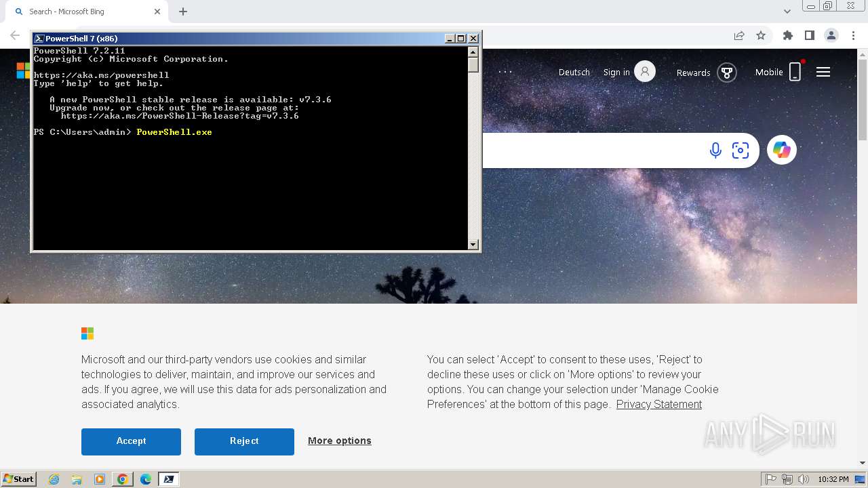Click the Start button
Screen dimensions: 868x488
(19, 479)
